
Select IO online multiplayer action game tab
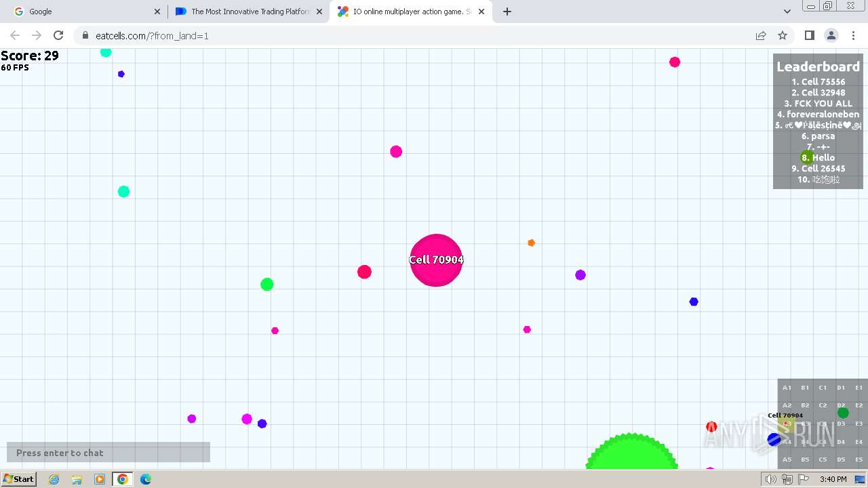pos(410,12)
